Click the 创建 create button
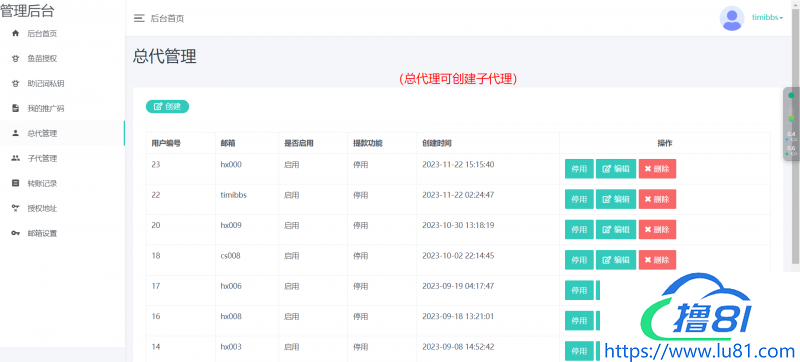Viewport: 800px width, 362px height. coord(167,107)
